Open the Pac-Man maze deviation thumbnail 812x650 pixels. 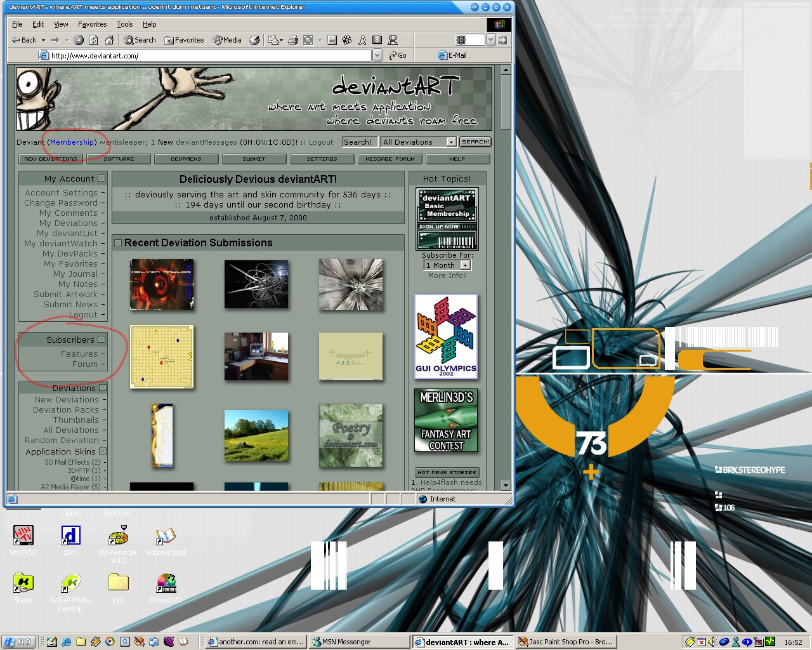click(x=161, y=356)
